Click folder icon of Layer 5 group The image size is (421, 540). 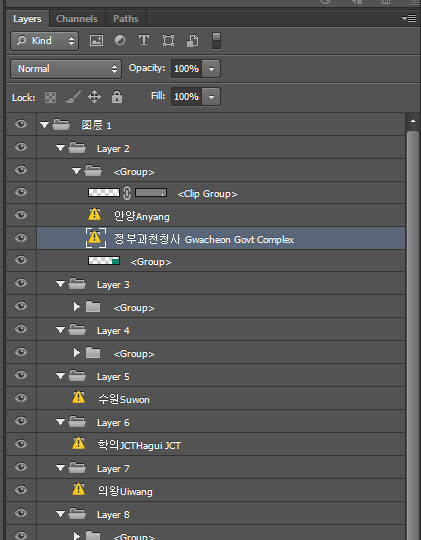pos(77,376)
